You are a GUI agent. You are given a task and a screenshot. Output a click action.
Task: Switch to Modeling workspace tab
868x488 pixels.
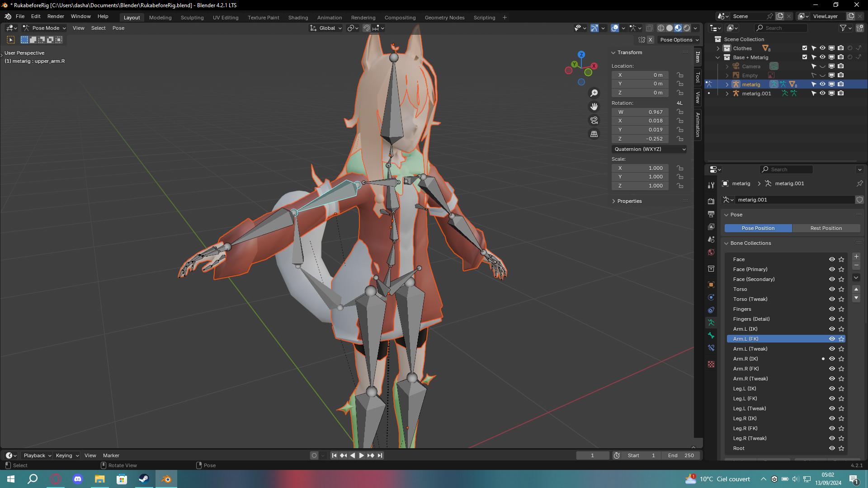160,18
